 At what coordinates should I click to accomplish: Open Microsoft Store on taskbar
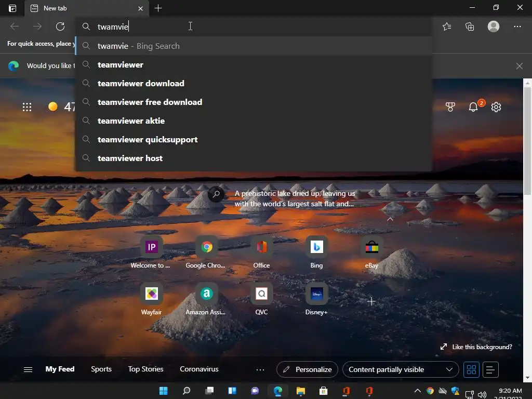pos(323,391)
